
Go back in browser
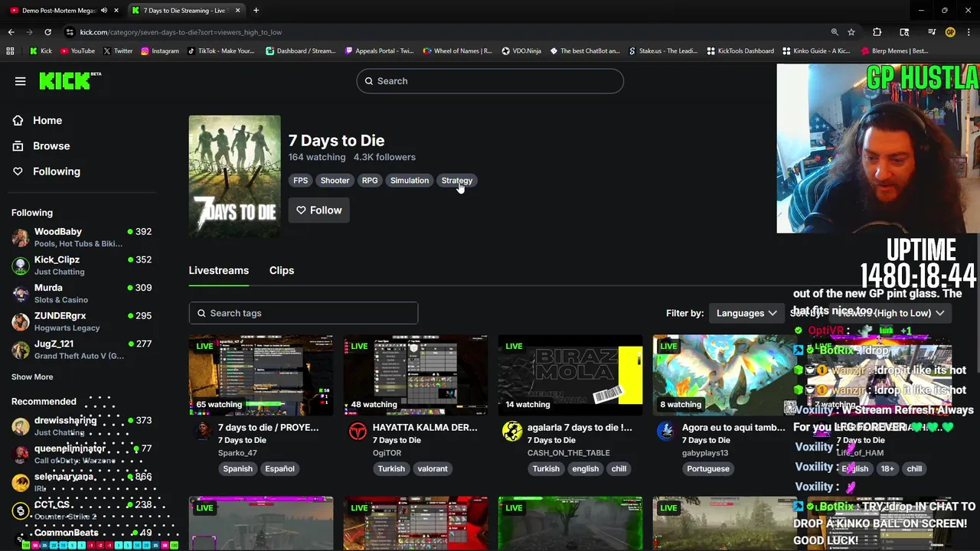[x=11, y=32]
